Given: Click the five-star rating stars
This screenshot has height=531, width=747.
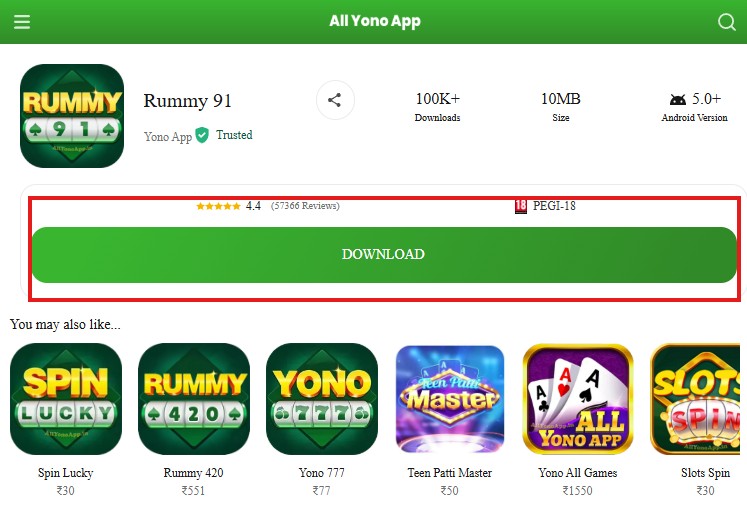Looking at the screenshot, I should point(218,206).
